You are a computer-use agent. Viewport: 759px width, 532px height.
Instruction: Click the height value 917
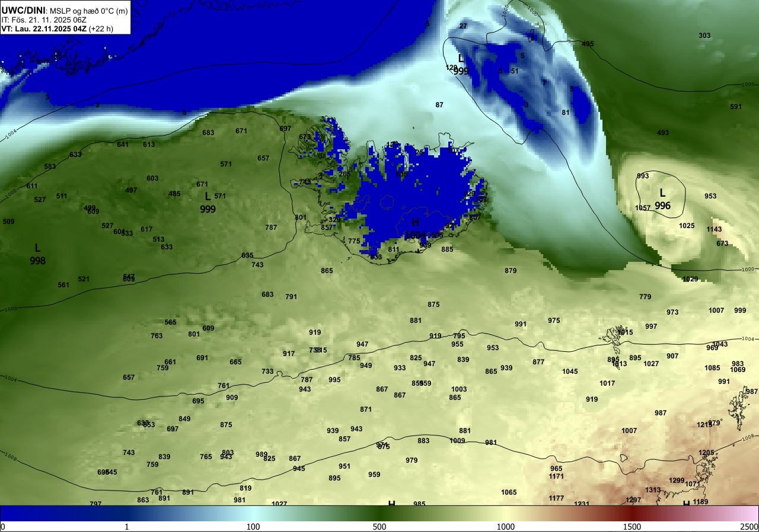pos(289,354)
